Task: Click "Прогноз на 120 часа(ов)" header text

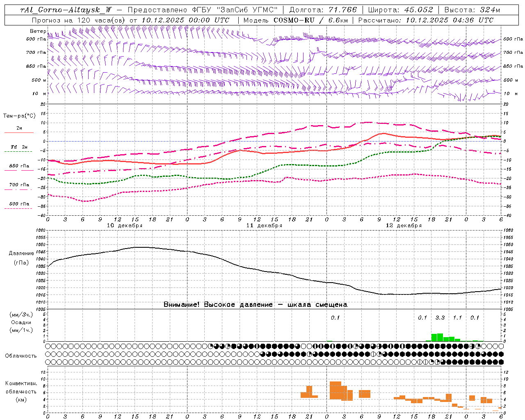Action: tap(80, 20)
